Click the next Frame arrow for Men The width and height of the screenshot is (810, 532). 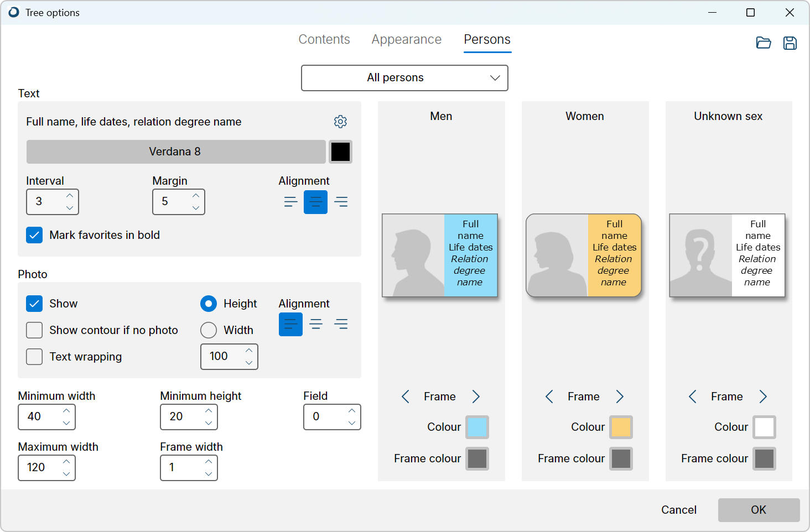tap(476, 397)
